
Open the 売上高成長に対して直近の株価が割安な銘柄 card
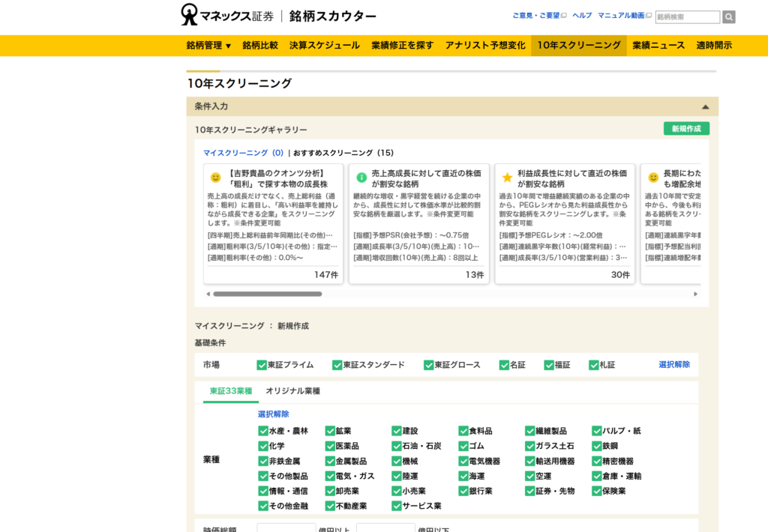click(419, 224)
